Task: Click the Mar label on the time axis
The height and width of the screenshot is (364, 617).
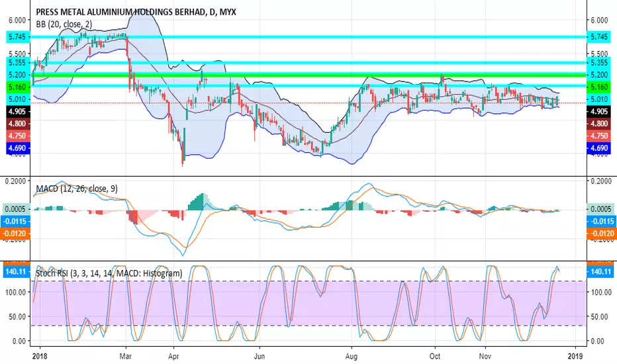Action: point(126,356)
